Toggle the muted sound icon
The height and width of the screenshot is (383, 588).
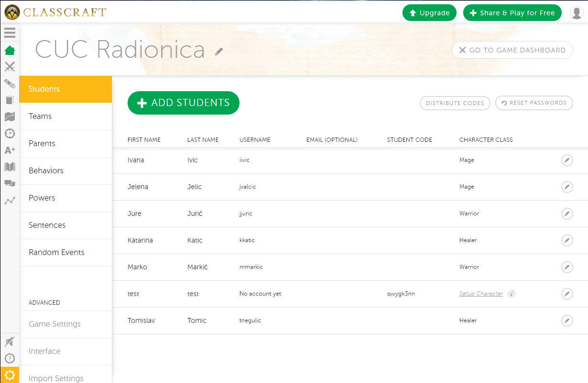click(x=10, y=342)
